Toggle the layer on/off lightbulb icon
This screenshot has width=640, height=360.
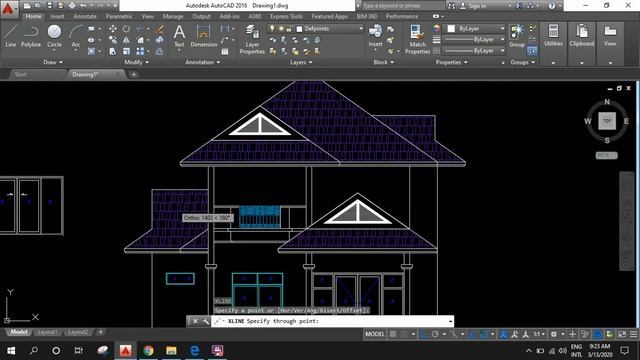272,28
